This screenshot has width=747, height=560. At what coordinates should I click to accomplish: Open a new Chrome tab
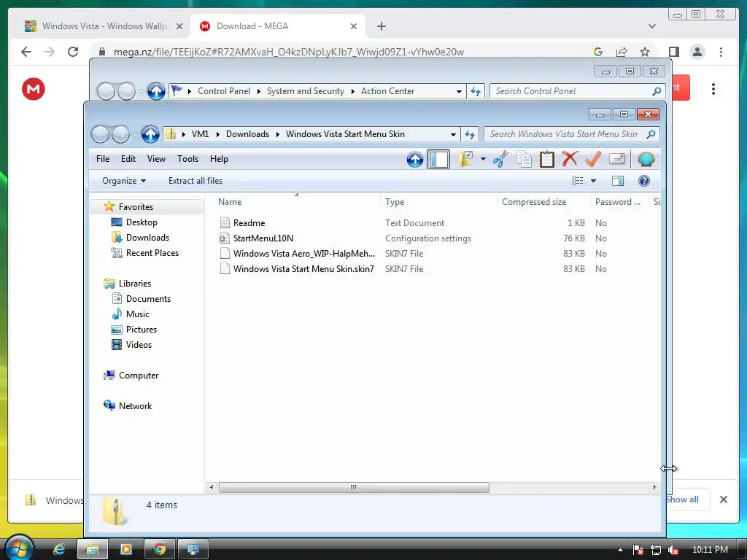click(381, 26)
